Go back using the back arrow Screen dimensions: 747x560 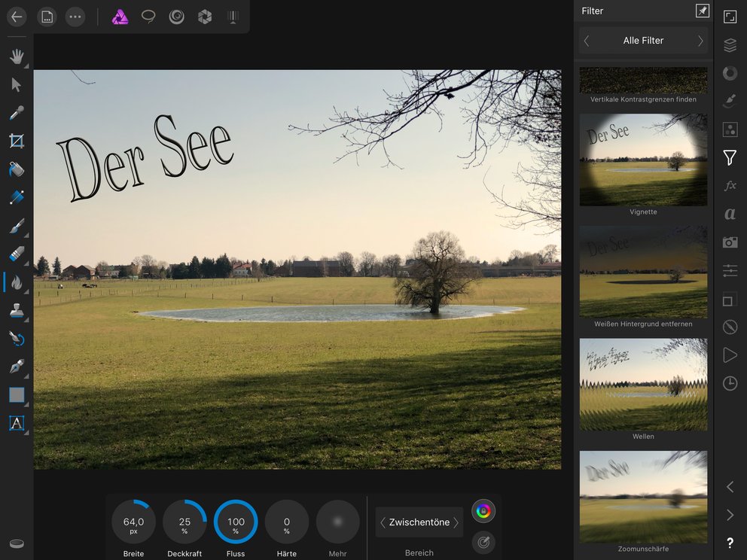click(x=16, y=16)
